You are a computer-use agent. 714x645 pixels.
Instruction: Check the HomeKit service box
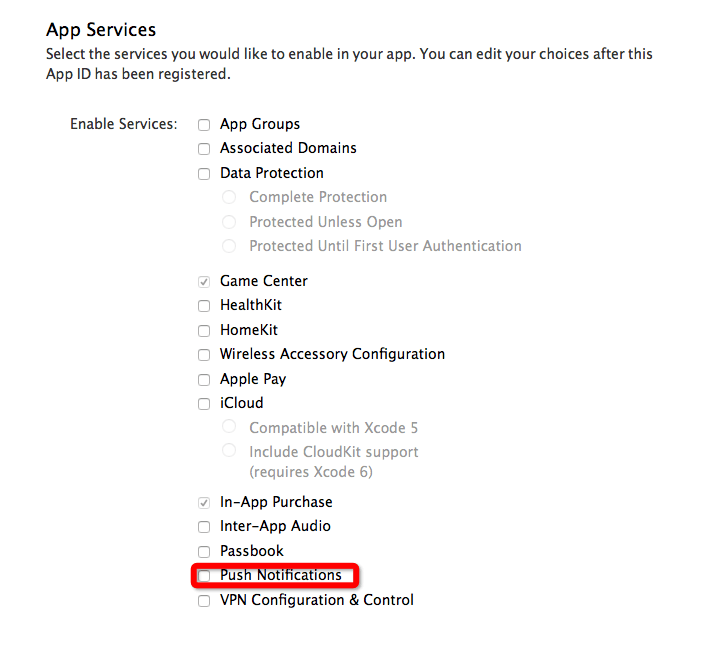[204, 331]
